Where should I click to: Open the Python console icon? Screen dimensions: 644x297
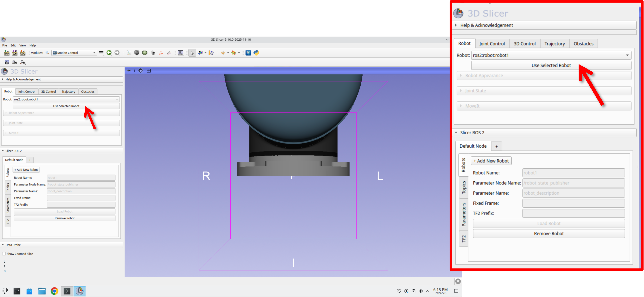[256, 53]
